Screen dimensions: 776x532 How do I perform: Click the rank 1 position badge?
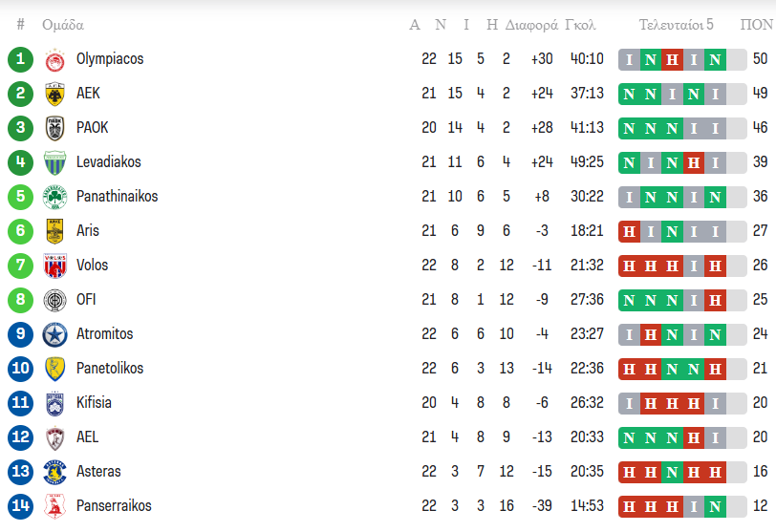point(20,59)
